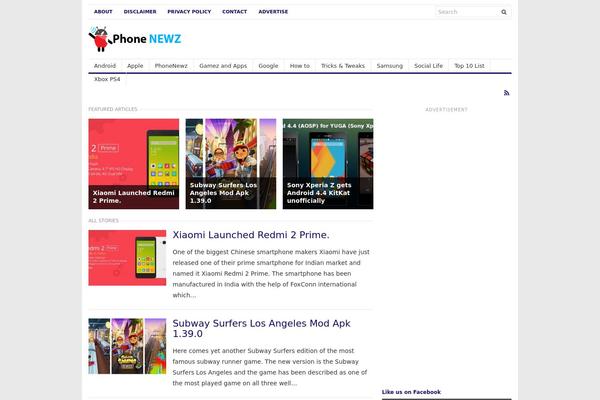Open the PhoneNewz category

pyautogui.click(x=171, y=66)
